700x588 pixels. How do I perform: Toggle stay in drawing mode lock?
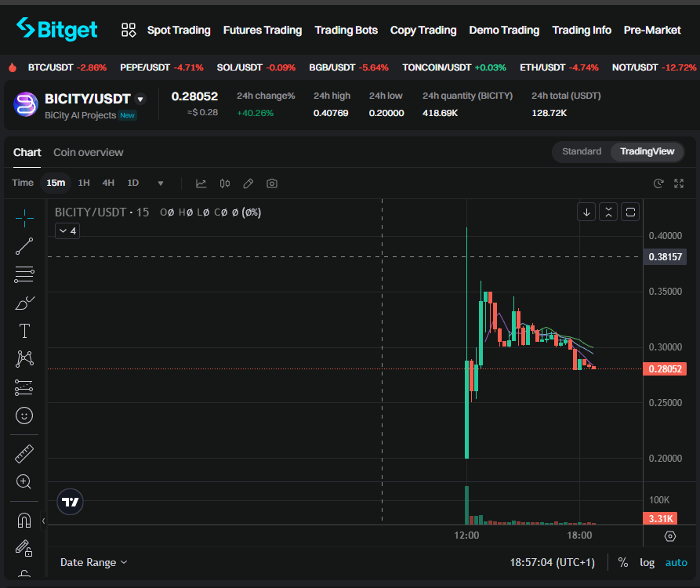tap(24, 548)
